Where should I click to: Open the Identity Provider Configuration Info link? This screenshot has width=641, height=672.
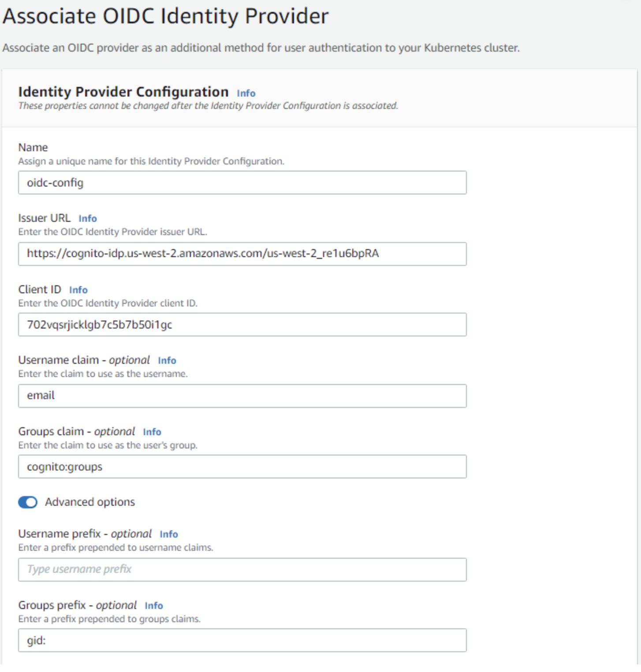pyautogui.click(x=246, y=93)
